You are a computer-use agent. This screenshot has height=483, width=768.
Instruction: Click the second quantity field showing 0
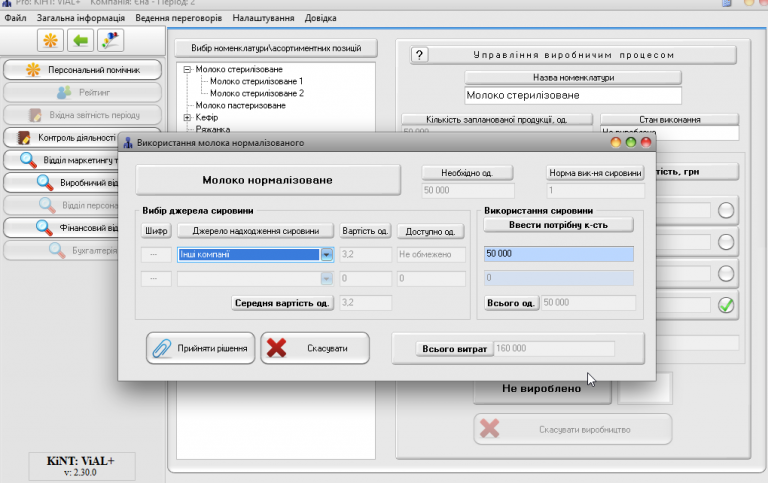click(558, 278)
